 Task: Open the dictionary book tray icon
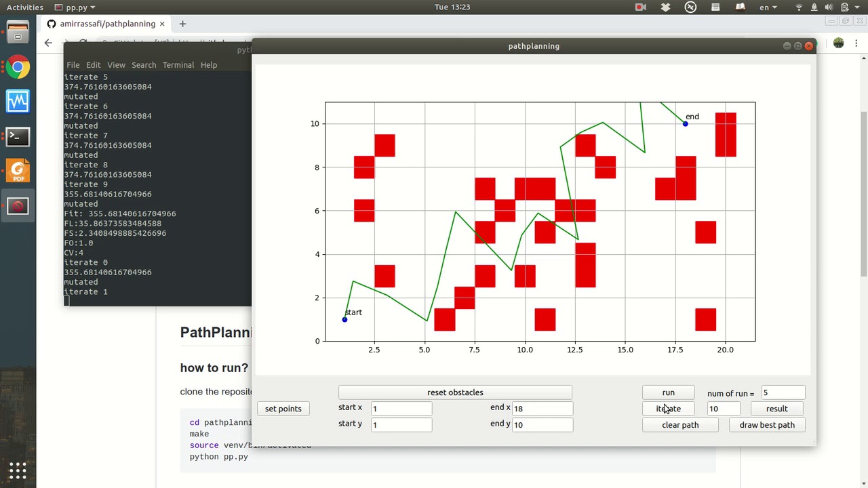[x=740, y=7]
